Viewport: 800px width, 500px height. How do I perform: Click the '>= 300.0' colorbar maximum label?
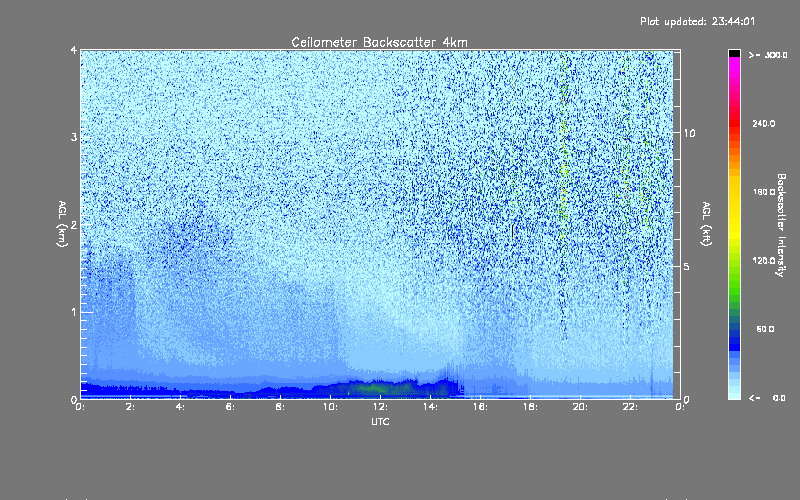[x=768, y=55]
